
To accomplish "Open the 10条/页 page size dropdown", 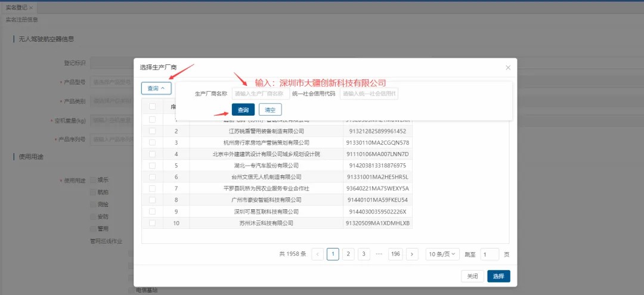I will click(442, 254).
